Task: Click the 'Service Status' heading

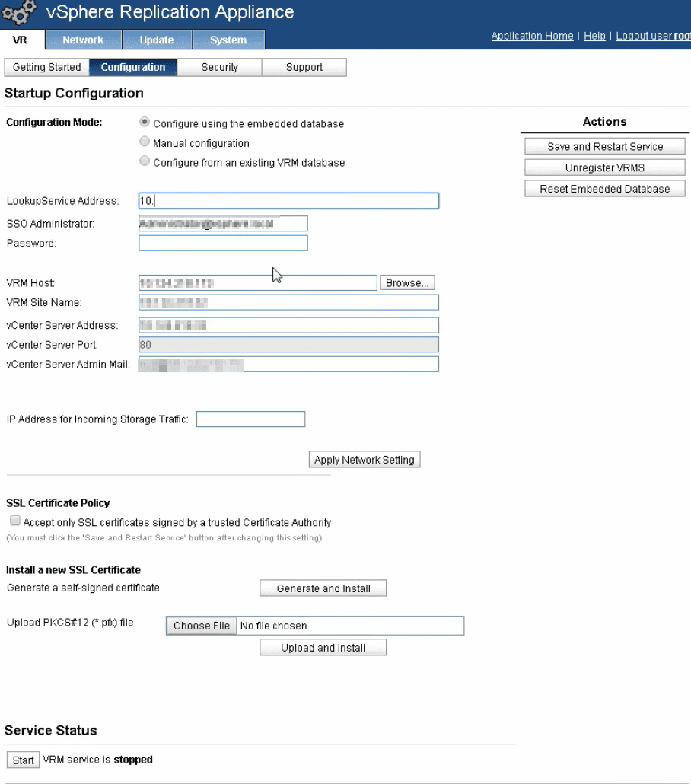Action: 50,731
